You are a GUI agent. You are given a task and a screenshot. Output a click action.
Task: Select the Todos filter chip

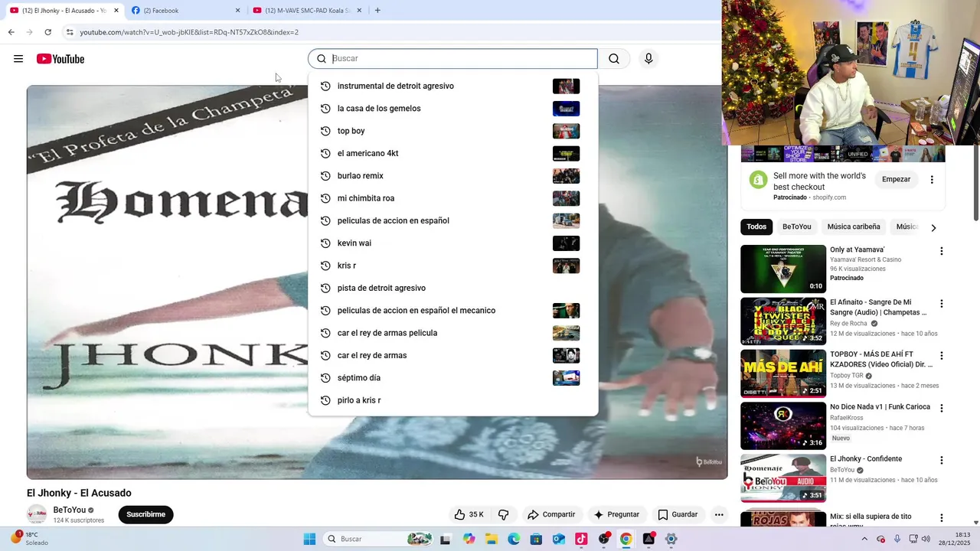pos(756,227)
